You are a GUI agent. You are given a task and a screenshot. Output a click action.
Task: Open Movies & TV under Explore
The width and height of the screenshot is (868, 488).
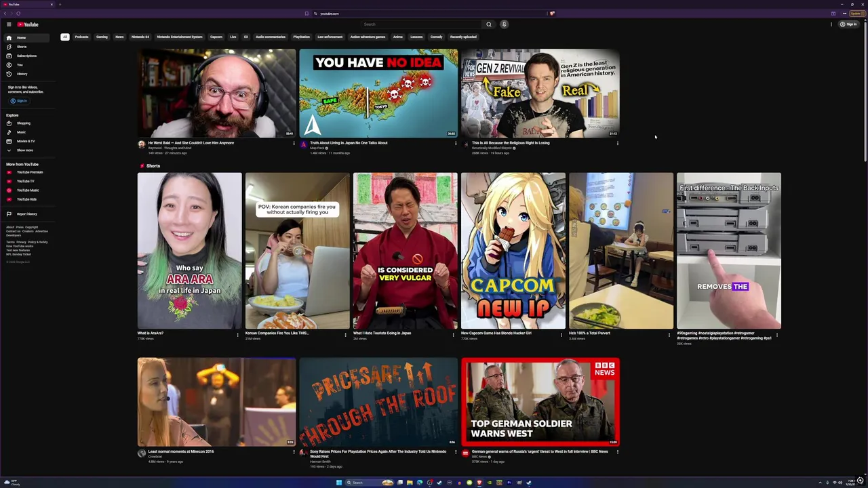[27, 141]
